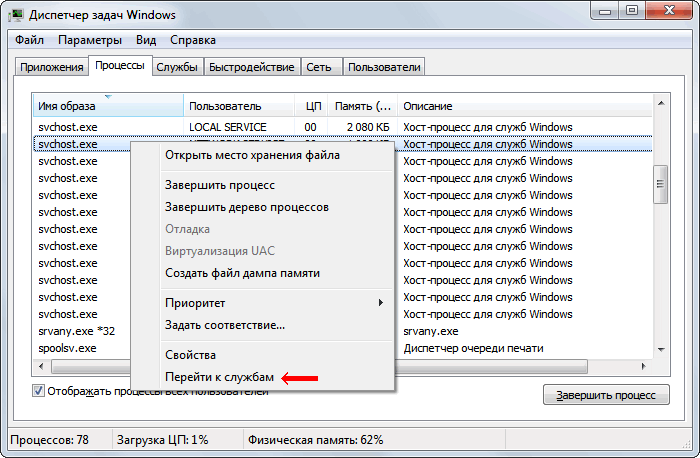Open the Пользователи tab
This screenshot has width=700, height=458.
384,67
